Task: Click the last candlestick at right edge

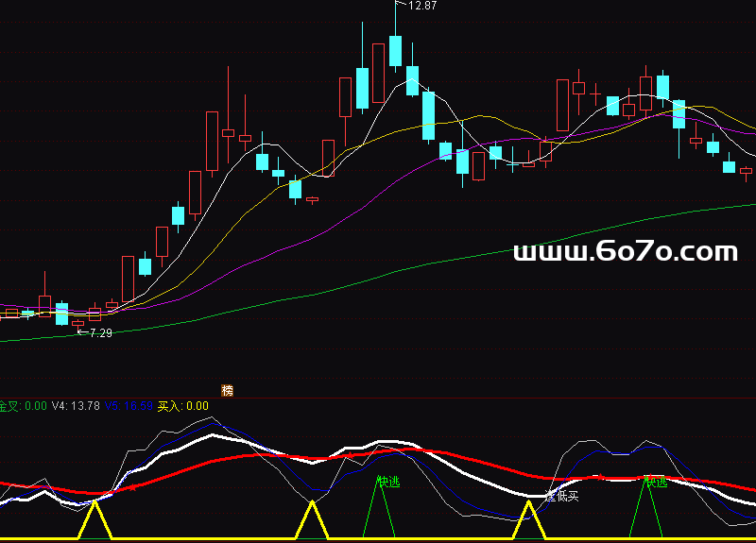Action: pos(746,171)
